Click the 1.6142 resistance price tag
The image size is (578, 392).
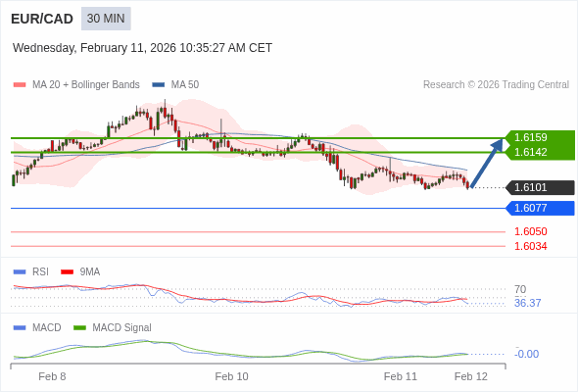[x=541, y=152]
